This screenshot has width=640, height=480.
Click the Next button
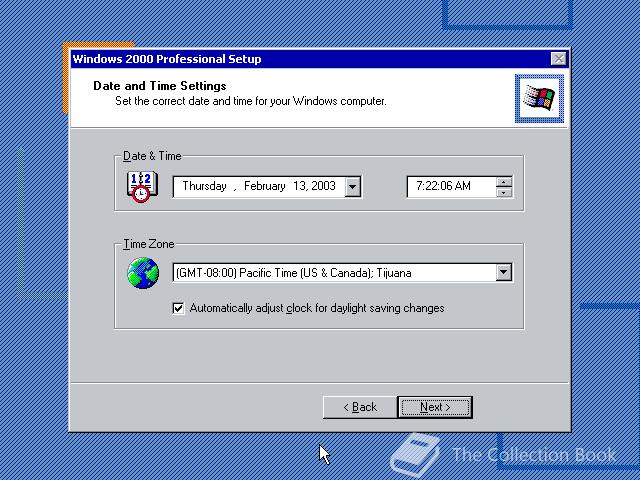click(435, 407)
